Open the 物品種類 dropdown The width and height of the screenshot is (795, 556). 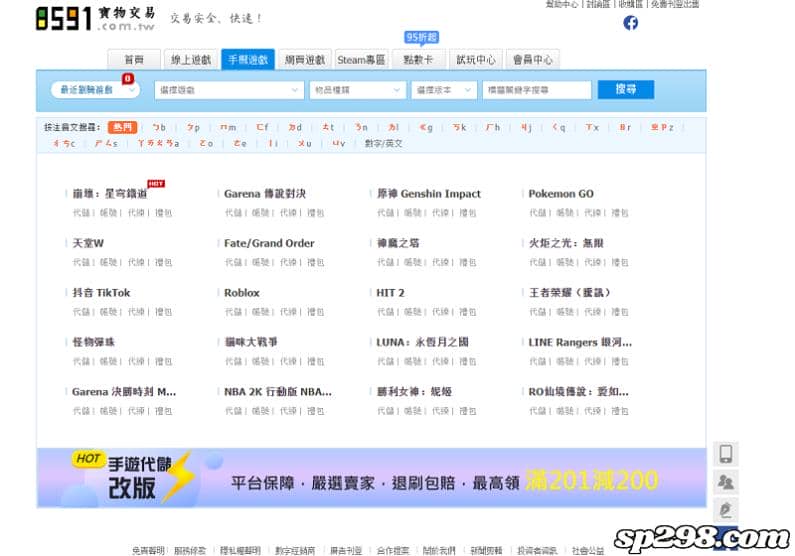(357, 90)
